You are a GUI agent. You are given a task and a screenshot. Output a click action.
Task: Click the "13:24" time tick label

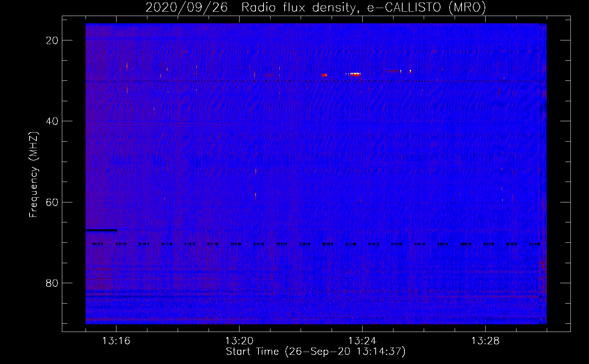362,341
